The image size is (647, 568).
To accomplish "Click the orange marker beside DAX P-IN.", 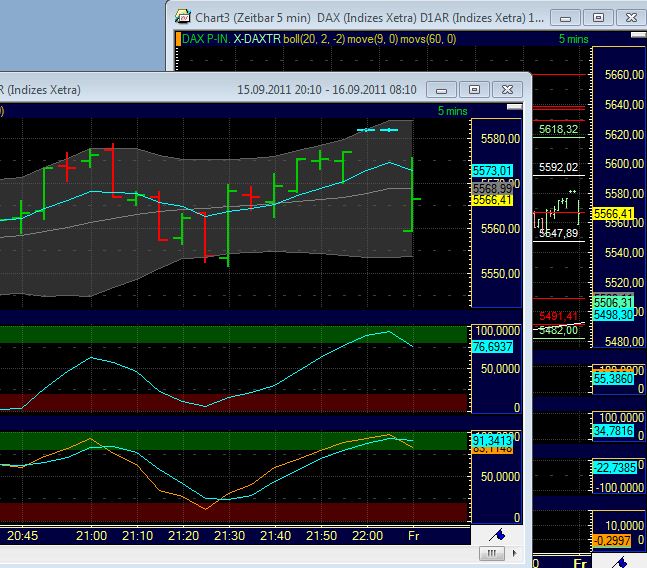I will (178, 39).
